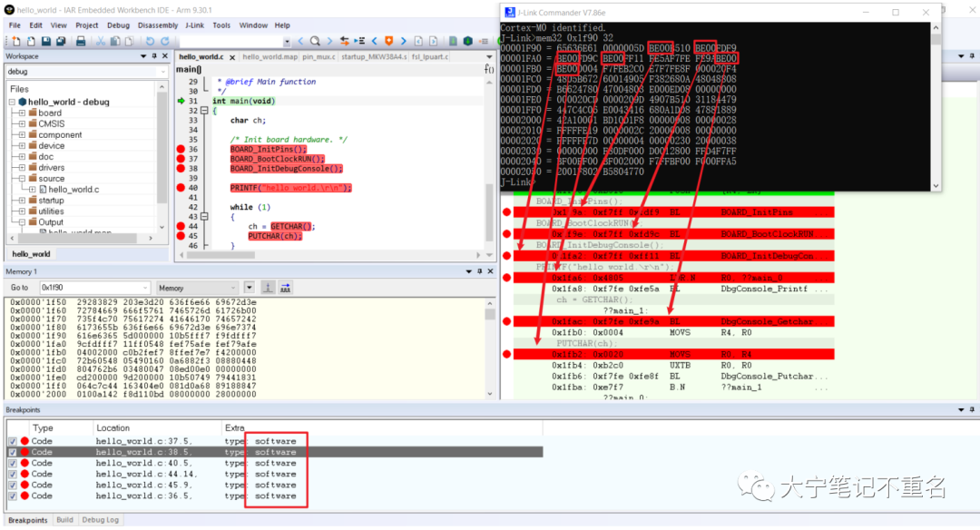The width and height of the screenshot is (980, 530).
Task: Uncheck the breakpoint at hello_world.c:44.14
Action: click(x=12, y=474)
